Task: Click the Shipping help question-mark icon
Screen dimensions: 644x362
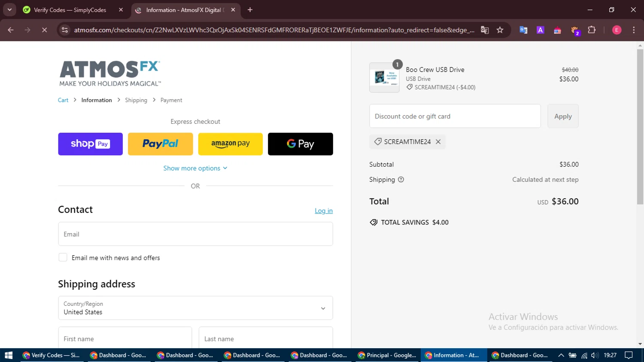Action: tap(401, 179)
